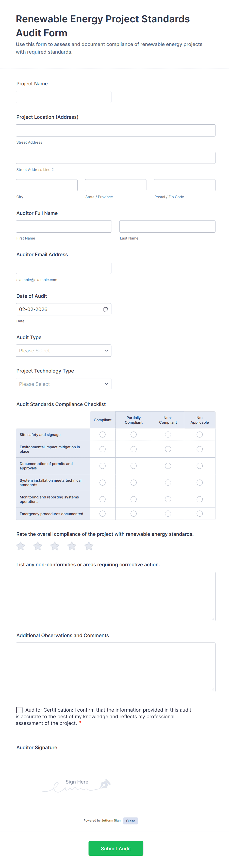
Task: Mark Site safety and signage as Compliant
Action: [x=102, y=435]
